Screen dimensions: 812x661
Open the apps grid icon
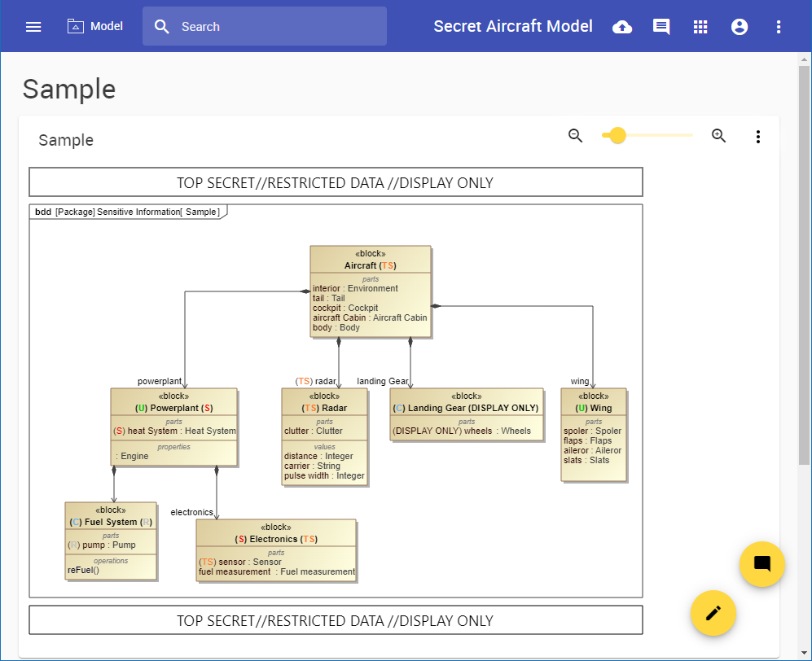pyautogui.click(x=700, y=27)
